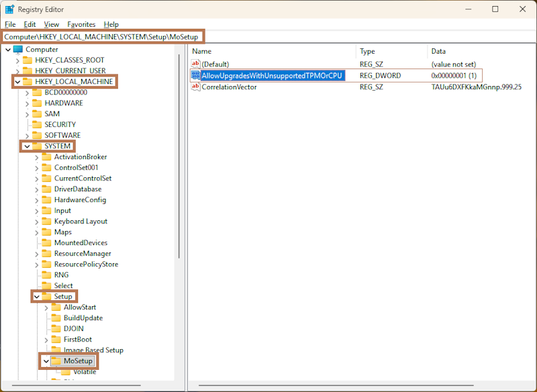Click the DWORD icon beside AllowUpgradesWithUnsupportedTPMOrCPU
The height and width of the screenshot is (392, 537).
coord(196,76)
